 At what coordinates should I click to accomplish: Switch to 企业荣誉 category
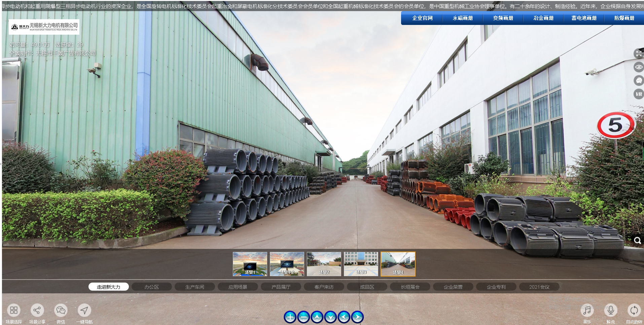(453, 287)
